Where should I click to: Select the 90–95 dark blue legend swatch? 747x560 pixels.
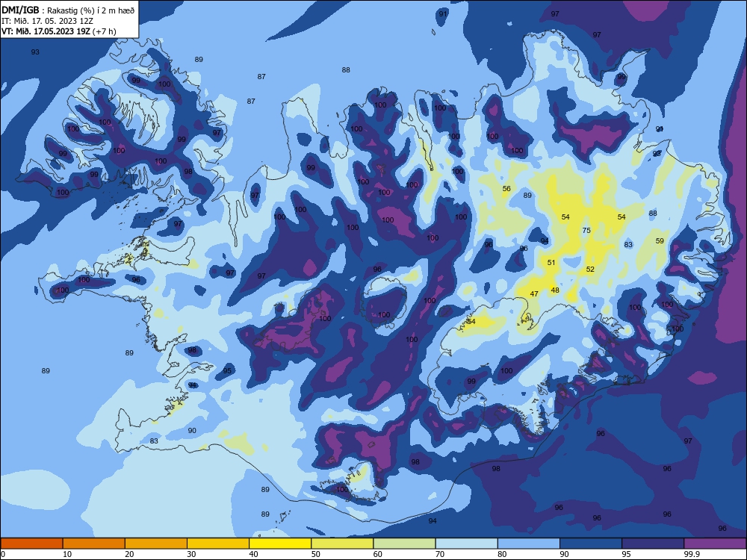[591, 544]
